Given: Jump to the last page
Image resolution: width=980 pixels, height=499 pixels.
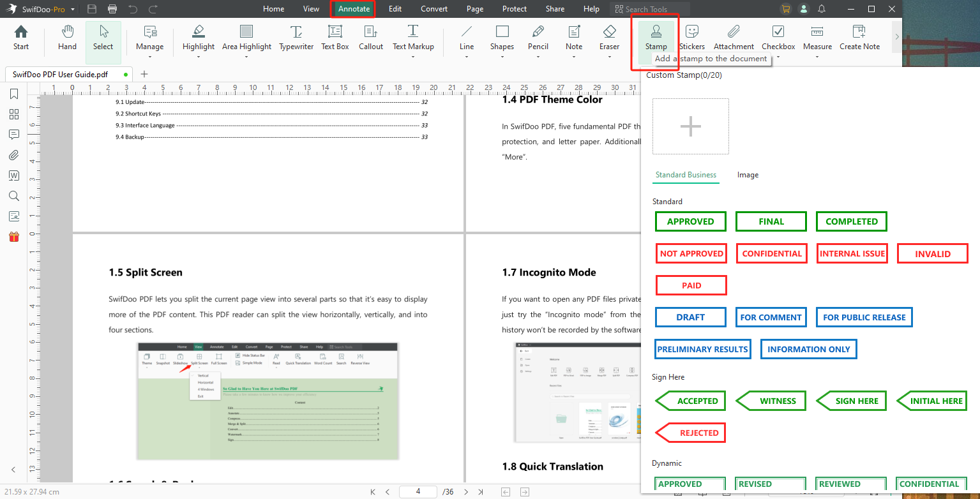Looking at the screenshot, I should [481, 491].
